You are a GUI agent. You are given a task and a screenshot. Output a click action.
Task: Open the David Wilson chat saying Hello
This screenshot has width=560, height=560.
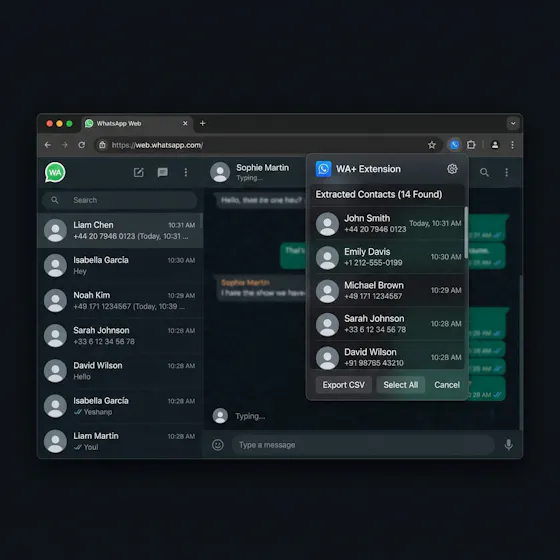[x=120, y=371]
